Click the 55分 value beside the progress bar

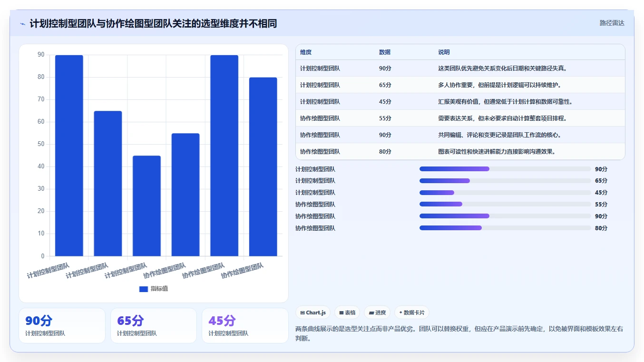pos(601,205)
